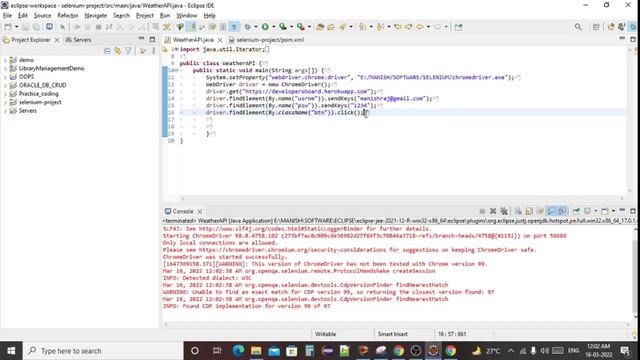Expand folded import block on line 1
The height and width of the screenshot is (360, 640).
(x=176, y=49)
